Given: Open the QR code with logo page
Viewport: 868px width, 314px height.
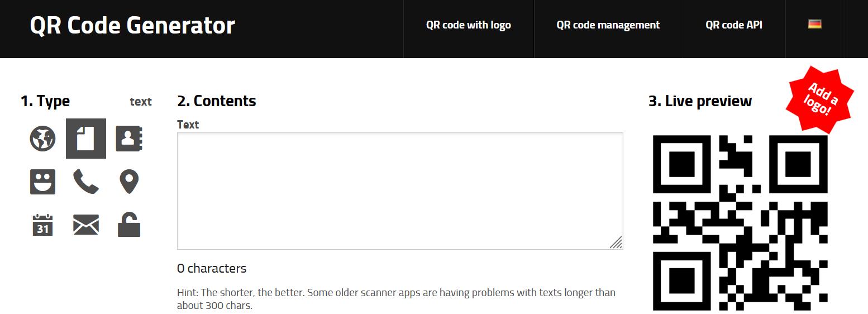Looking at the screenshot, I should (x=469, y=25).
